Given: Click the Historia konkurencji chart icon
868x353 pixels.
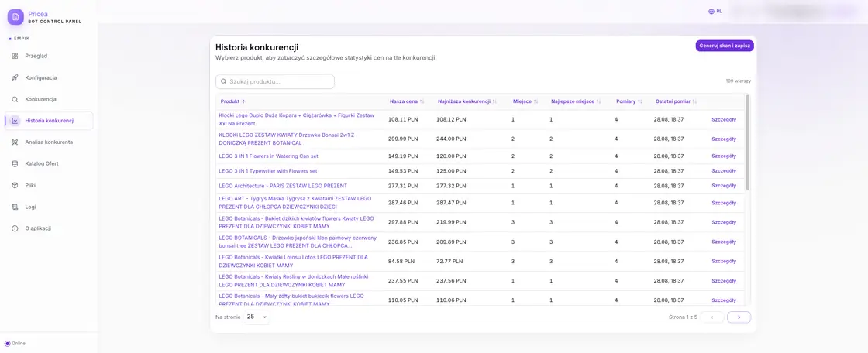Looking at the screenshot, I should tap(15, 121).
